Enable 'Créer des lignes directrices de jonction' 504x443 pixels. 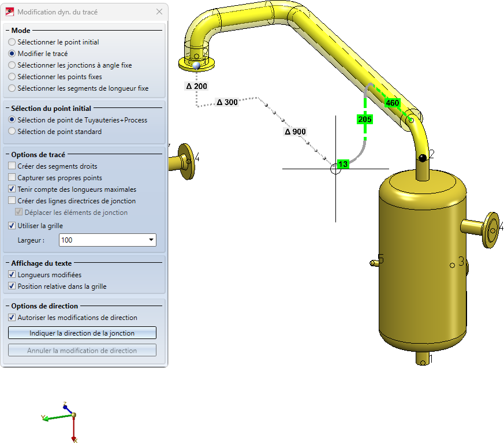(x=12, y=200)
